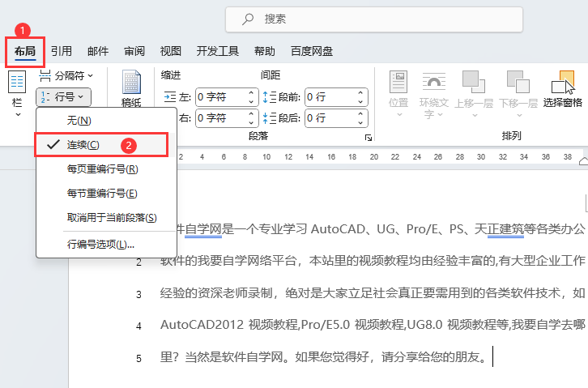Click the 排列 arrange group label
588x388 pixels.
pyautogui.click(x=512, y=136)
